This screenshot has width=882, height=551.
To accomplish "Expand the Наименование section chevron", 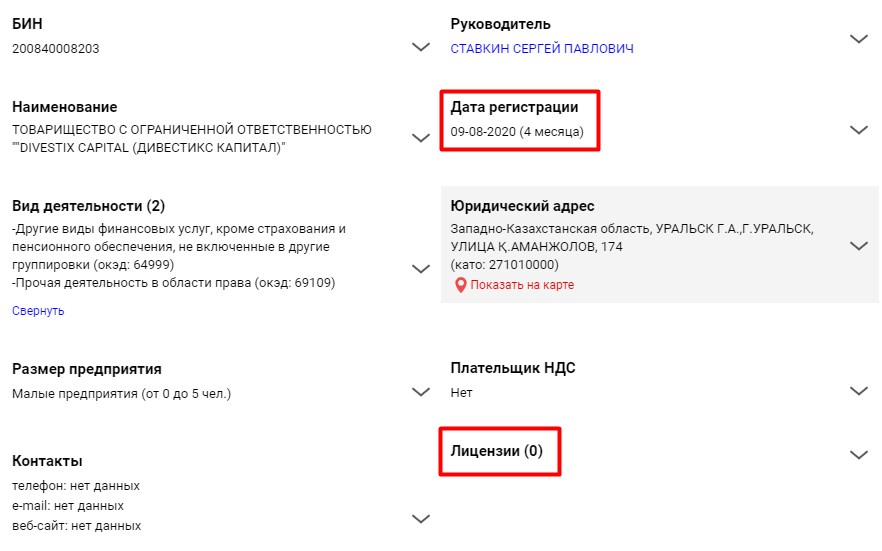I will pyautogui.click(x=421, y=138).
